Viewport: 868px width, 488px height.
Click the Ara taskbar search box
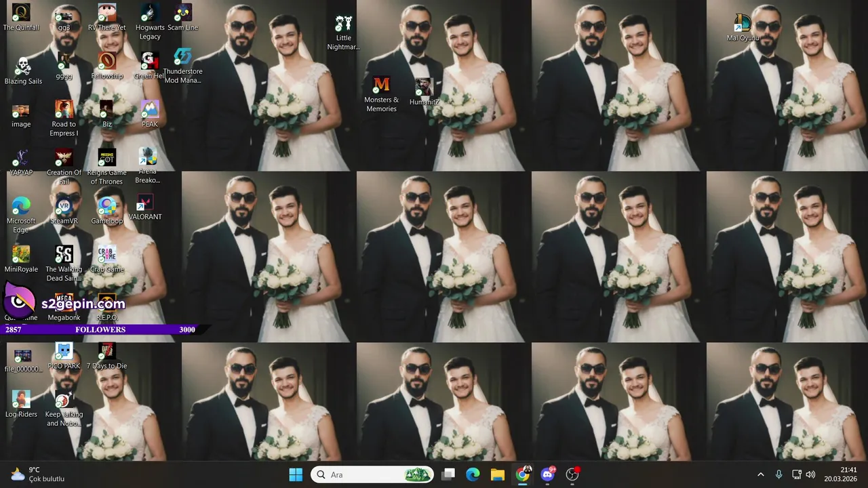click(x=372, y=474)
